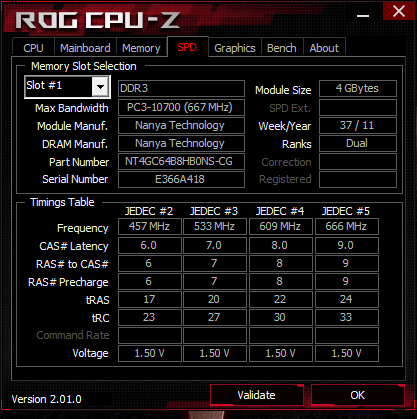Viewport: 417px width, 419px height.
Task: Minimize the ROG CPU-Z window
Action: click(x=363, y=16)
